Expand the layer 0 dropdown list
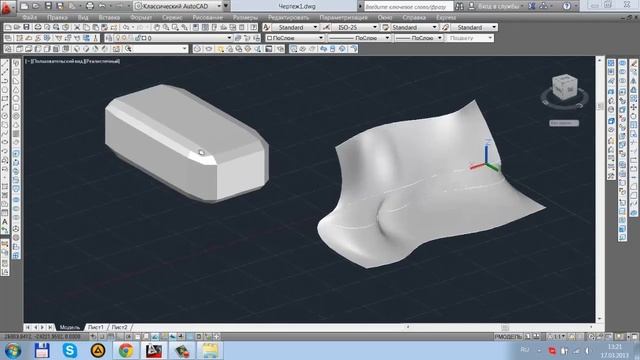This screenshot has height=360, width=640. pos(169,38)
